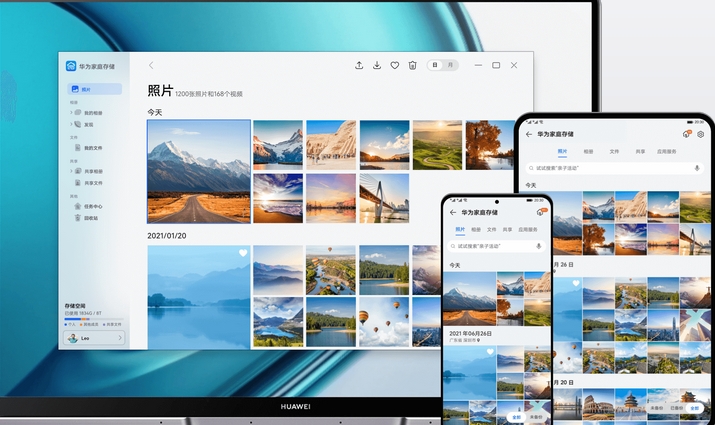Click the heart favorite icon in toolbar
Screen dimensions: 715x425
(x=395, y=66)
